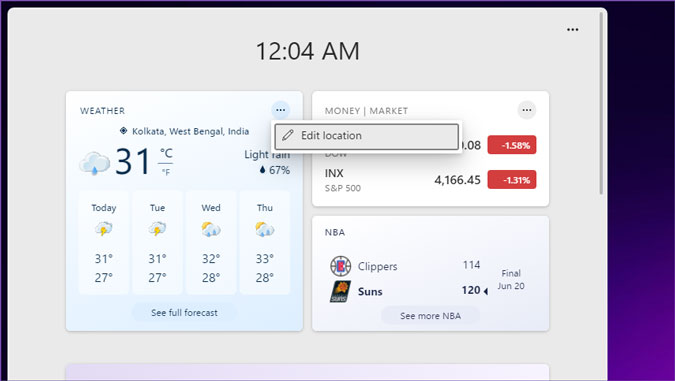Open Wed forecast card
Viewport: 675px width, 381px height.
pos(211,242)
